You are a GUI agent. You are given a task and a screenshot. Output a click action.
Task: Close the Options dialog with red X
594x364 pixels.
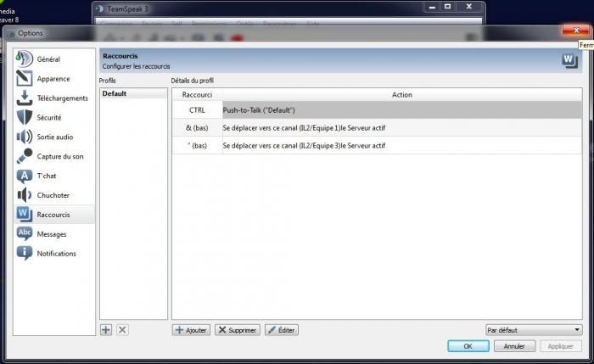576,30
